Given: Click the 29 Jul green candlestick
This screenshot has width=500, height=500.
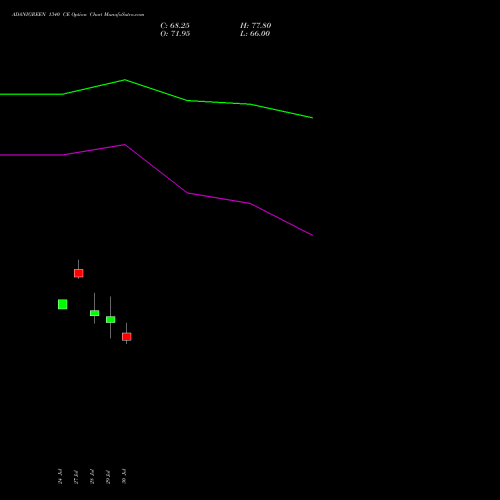Looking at the screenshot, I should [x=111, y=319].
